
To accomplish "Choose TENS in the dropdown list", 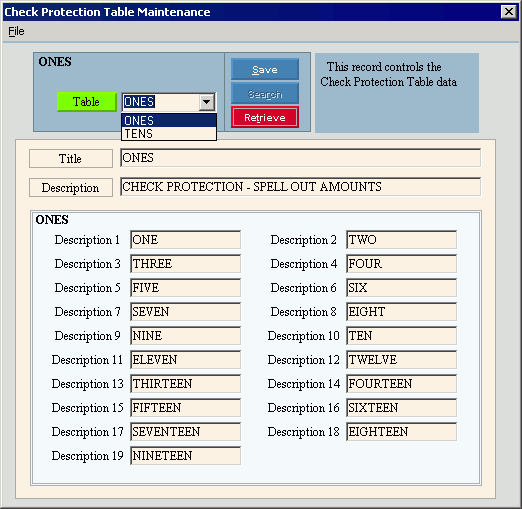I will tap(169, 134).
